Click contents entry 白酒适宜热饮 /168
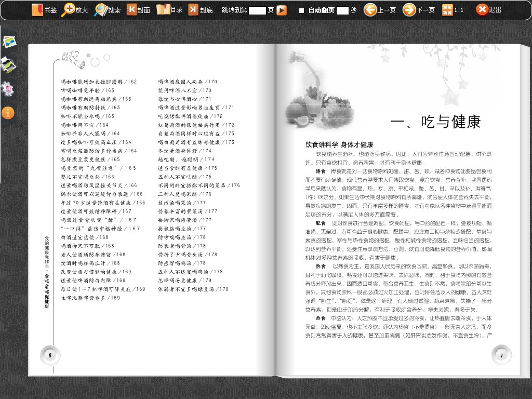Screen dimensions: 532x399 (85, 237)
